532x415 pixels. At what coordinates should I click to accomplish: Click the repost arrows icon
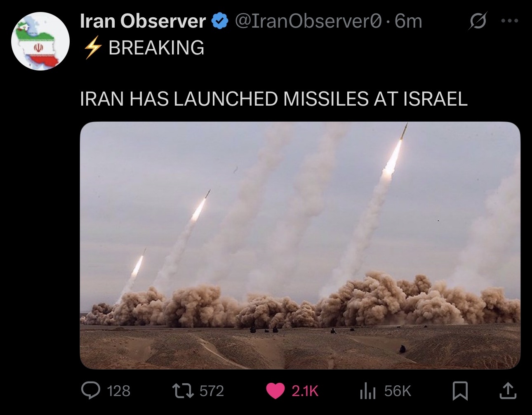coord(184,391)
